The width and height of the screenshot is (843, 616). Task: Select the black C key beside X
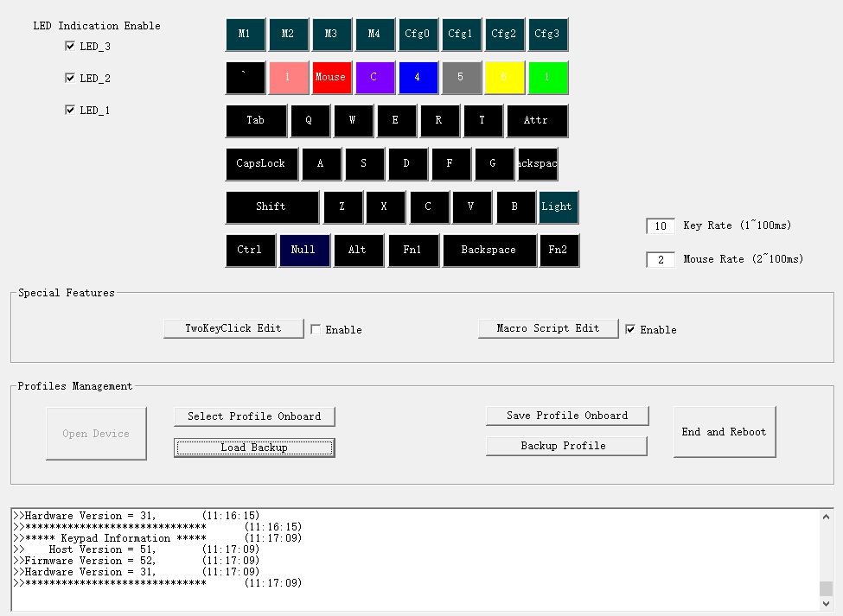(x=429, y=207)
